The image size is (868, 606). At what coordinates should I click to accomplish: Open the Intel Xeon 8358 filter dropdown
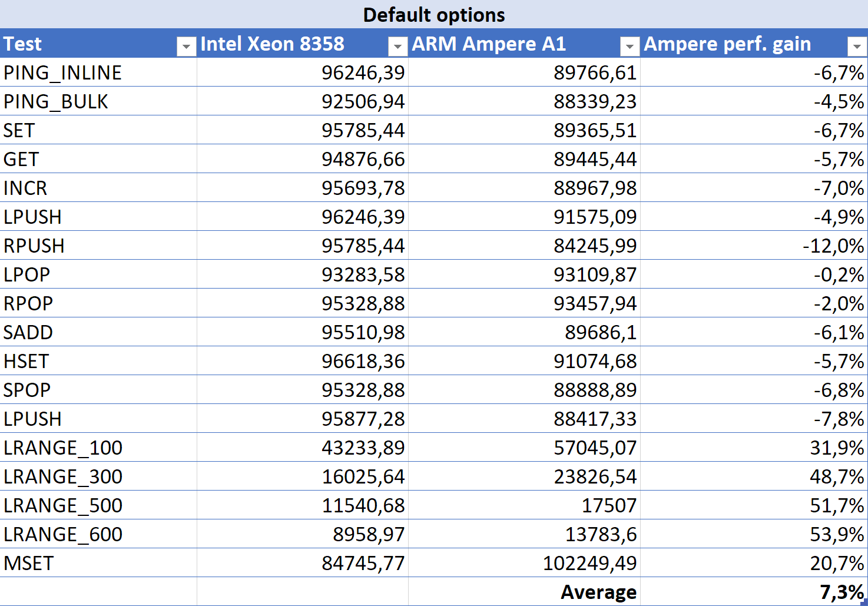398,45
